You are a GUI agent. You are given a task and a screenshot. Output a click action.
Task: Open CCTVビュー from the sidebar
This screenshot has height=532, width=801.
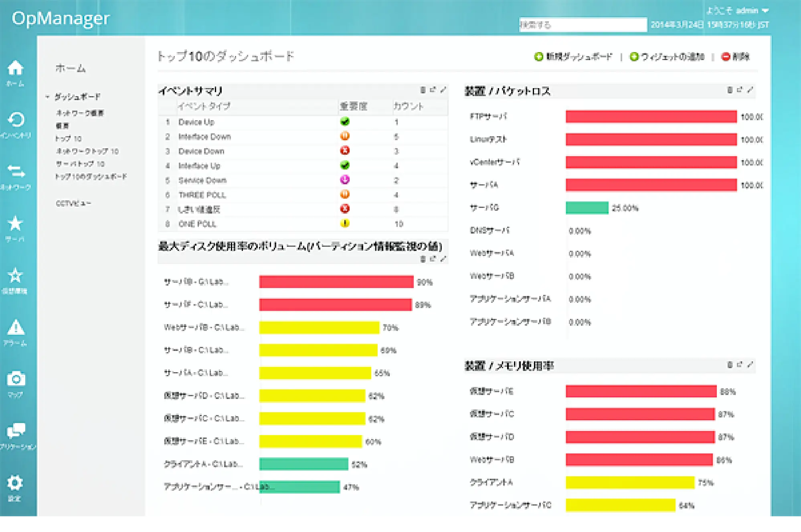click(x=74, y=203)
